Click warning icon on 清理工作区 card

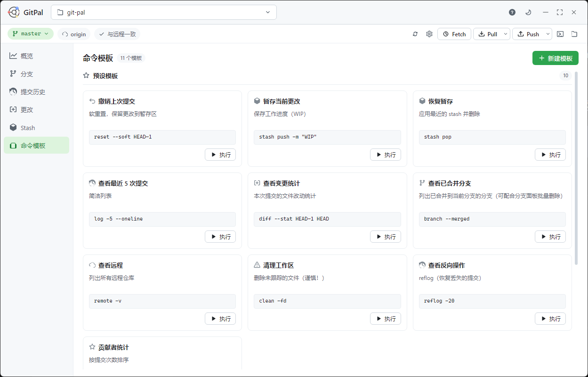click(257, 265)
